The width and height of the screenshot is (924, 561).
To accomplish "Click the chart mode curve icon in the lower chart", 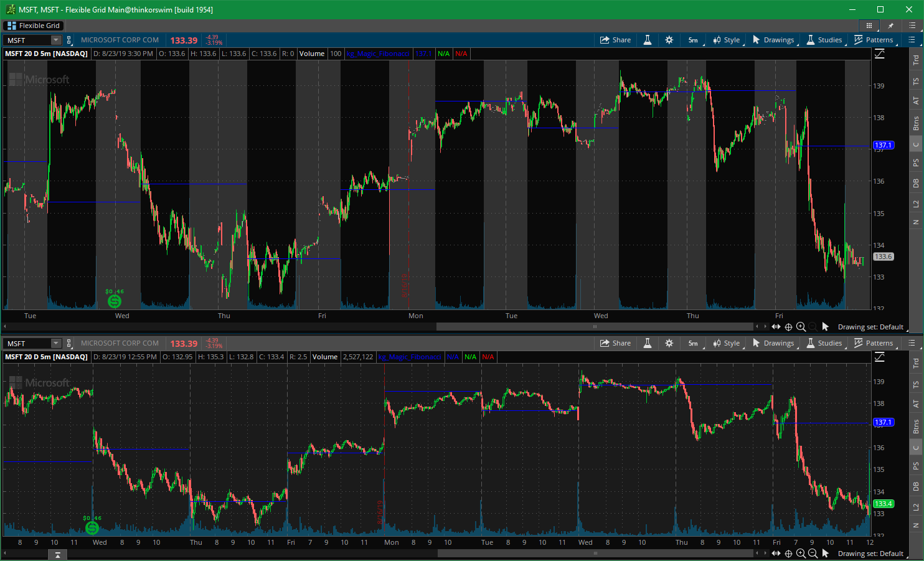I will pos(879,357).
